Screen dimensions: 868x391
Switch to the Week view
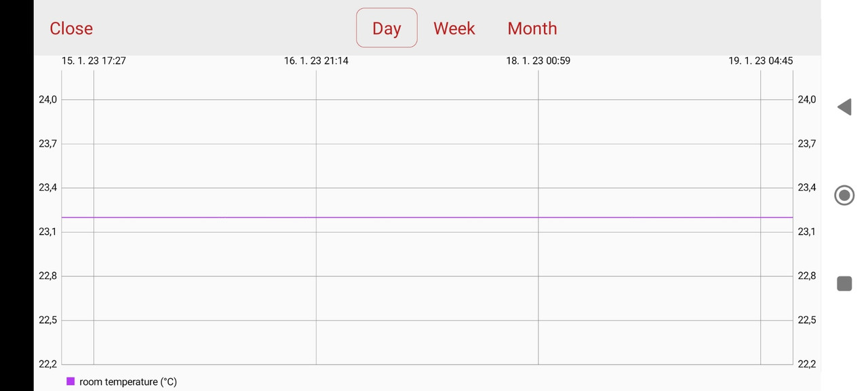[x=454, y=29]
